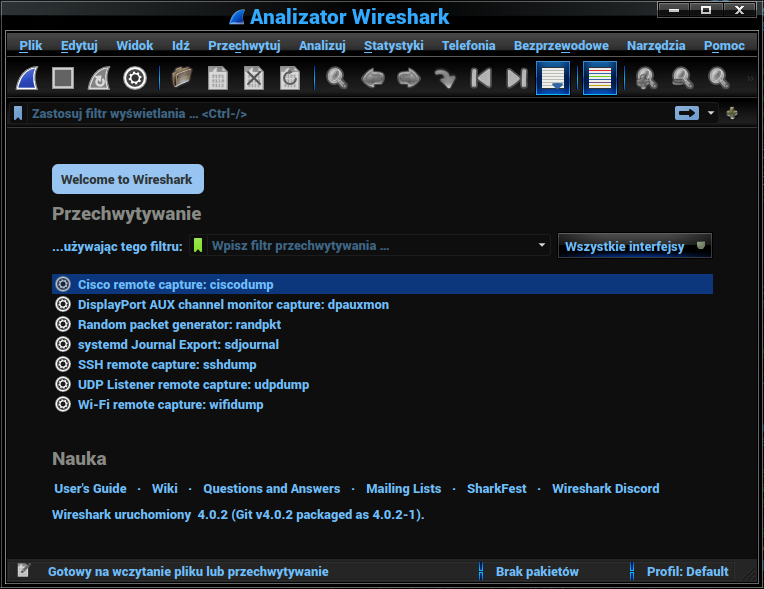Zoom out on packet text

coord(683,78)
